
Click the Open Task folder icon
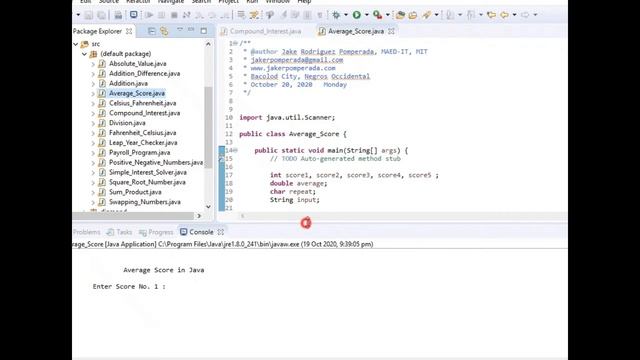pyautogui.click(x=413, y=15)
